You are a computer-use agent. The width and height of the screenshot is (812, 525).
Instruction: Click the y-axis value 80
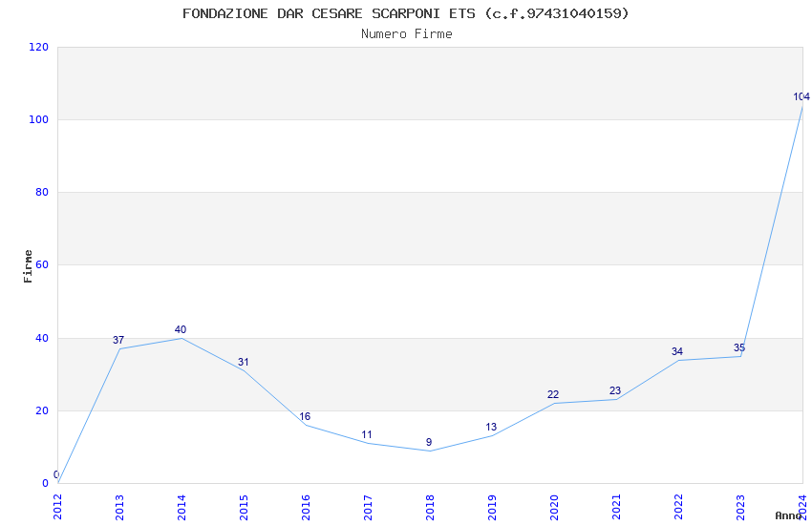(42, 193)
